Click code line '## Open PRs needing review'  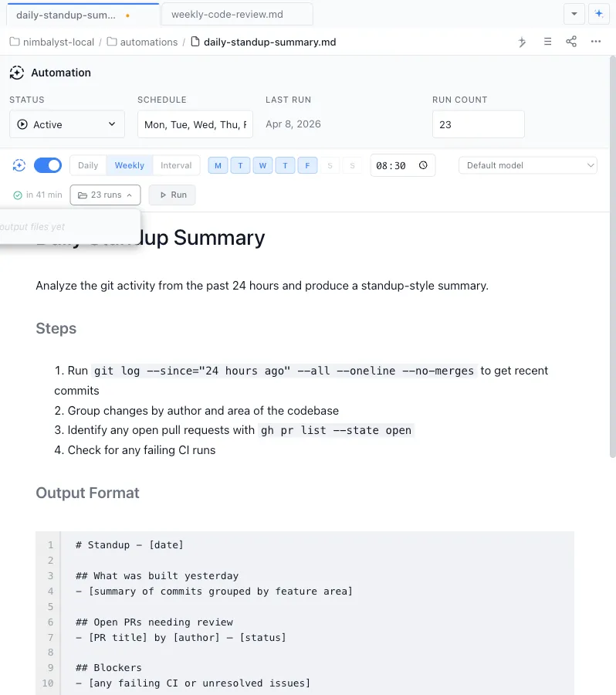click(x=154, y=622)
